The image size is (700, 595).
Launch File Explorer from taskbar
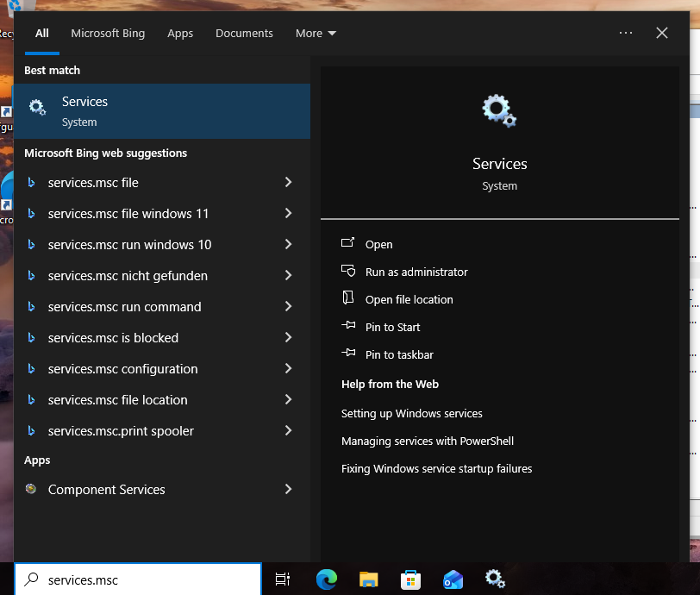[x=369, y=579]
